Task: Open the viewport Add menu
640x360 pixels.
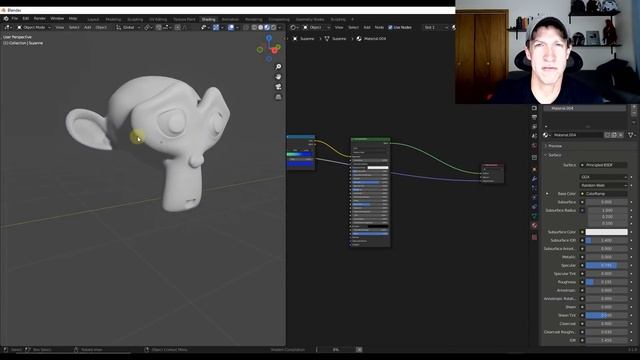Action: click(x=87, y=27)
